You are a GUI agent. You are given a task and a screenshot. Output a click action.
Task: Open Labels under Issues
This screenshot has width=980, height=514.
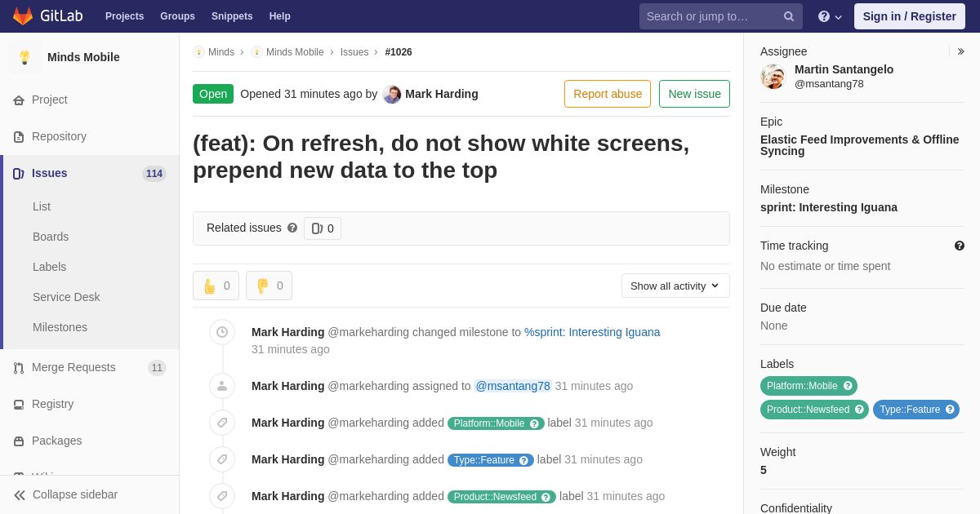click(x=49, y=267)
